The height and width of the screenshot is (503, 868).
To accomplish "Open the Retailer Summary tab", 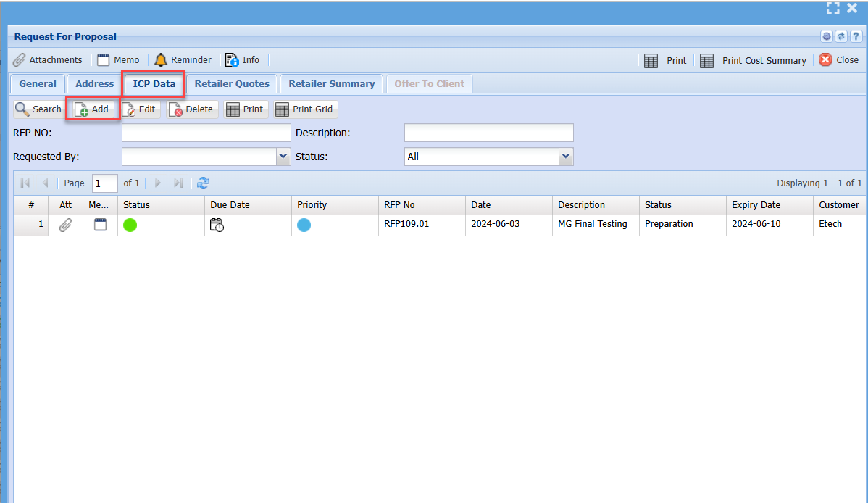I will [331, 84].
